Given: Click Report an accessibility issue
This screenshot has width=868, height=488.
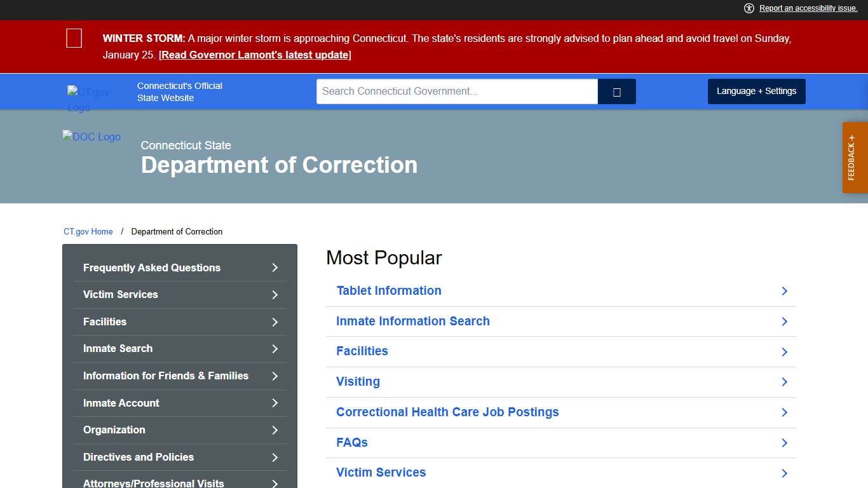Looking at the screenshot, I should point(807,8).
